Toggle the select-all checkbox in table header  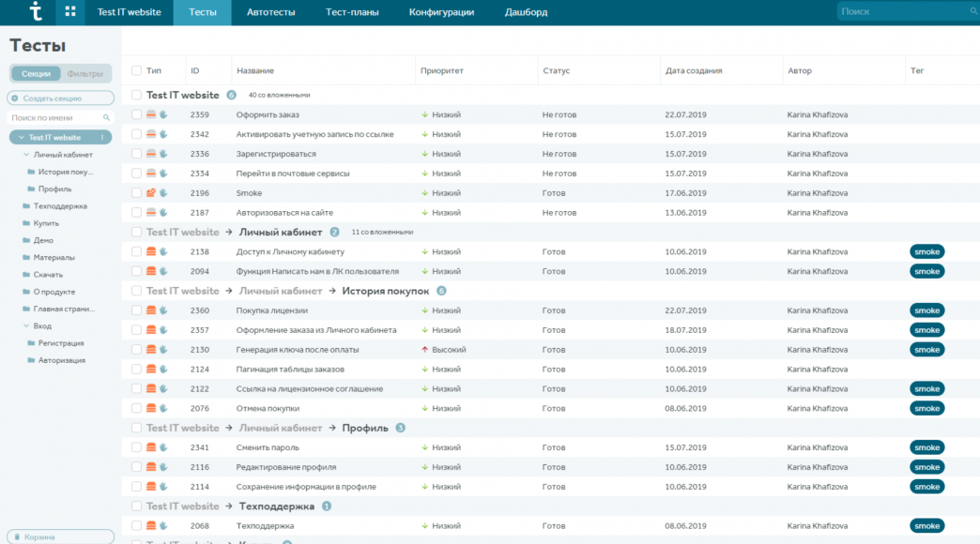(x=137, y=70)
